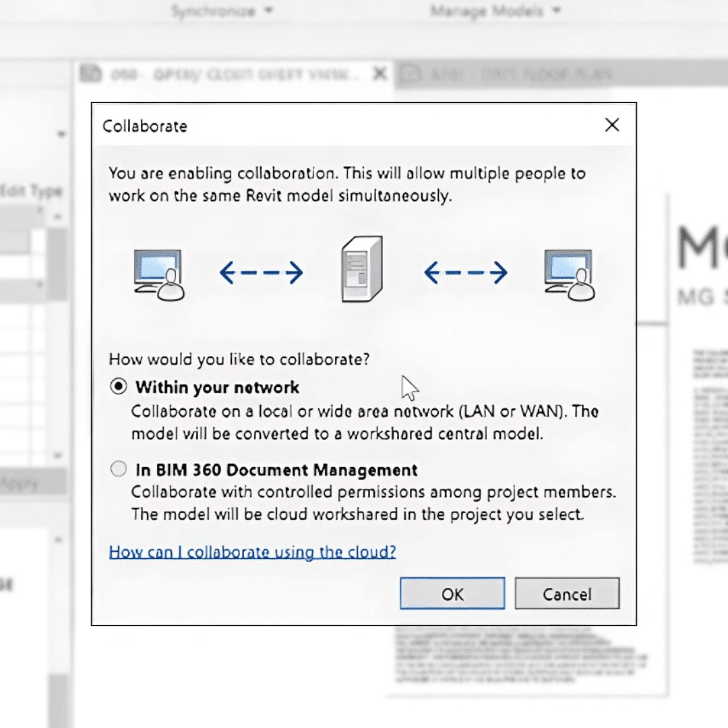Select the Within your network option

[119, 387]
